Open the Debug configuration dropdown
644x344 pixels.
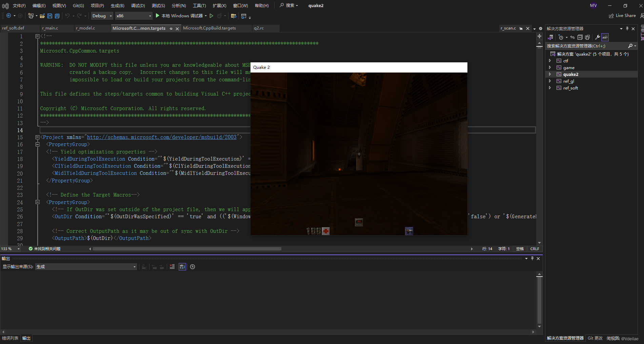(x=102, y=16)
